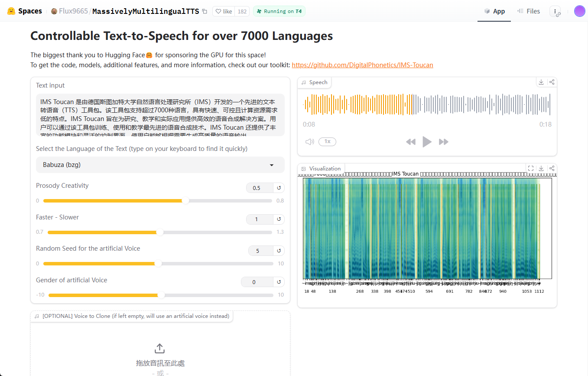Adjust the Prosody Creativity slider
The image size is (588, 376).
(x=158, y=201)
